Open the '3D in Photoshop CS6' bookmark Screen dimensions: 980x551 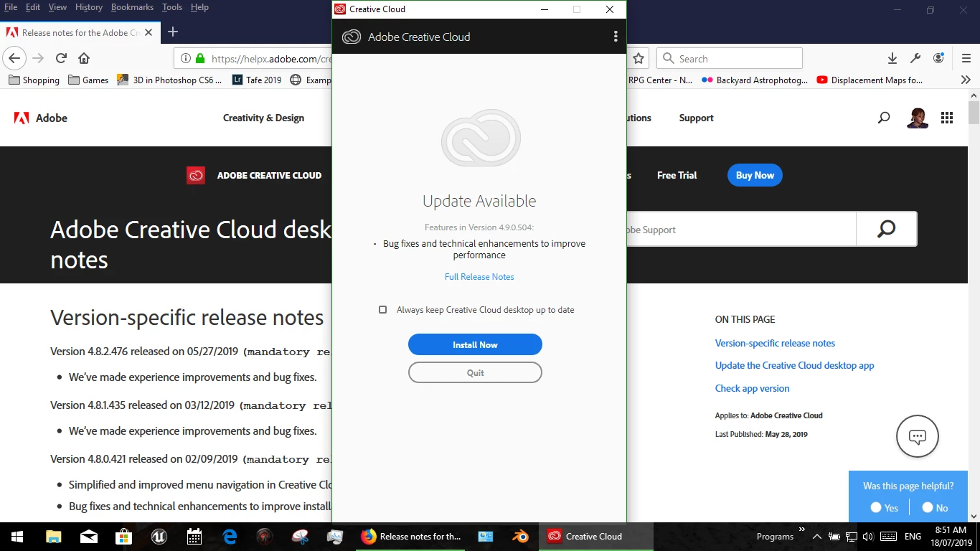point(169,80)
